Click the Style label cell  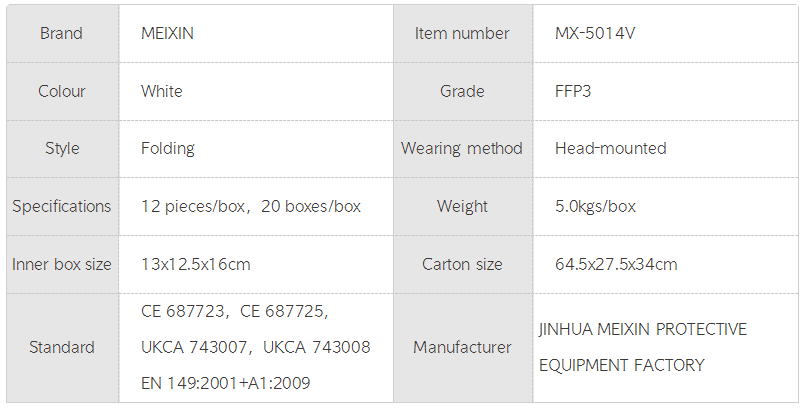tap(61, 148)
